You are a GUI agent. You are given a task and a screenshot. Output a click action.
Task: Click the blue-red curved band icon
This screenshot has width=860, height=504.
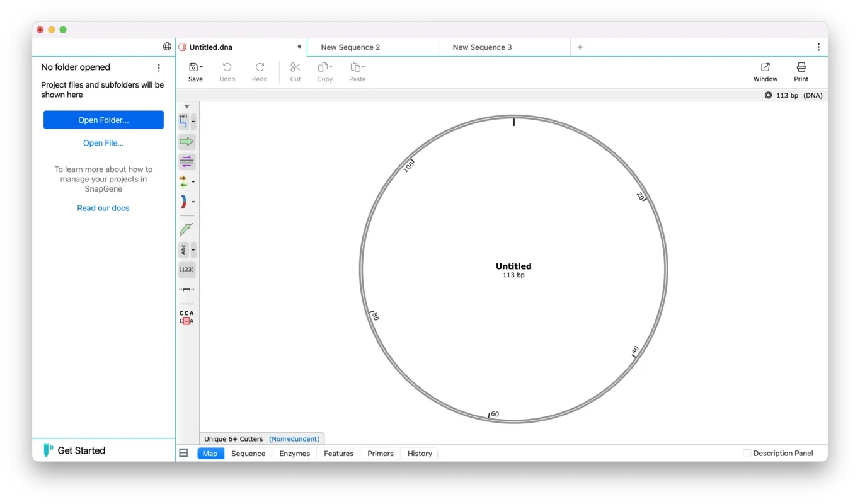click(183, 202)
